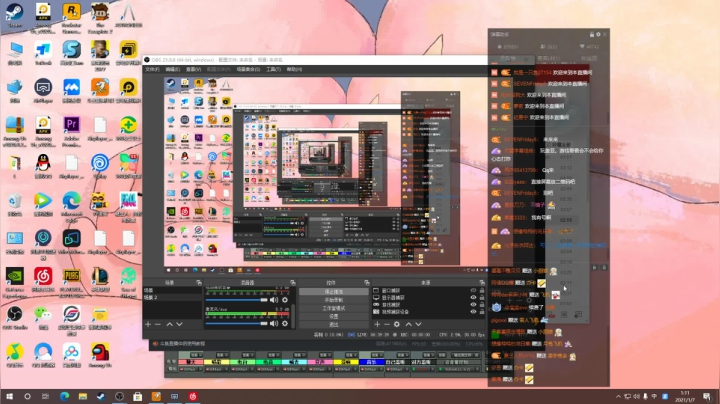Open OBS 设置 settings button
This screenshot has width=720, height=404.
pos(333,316)
